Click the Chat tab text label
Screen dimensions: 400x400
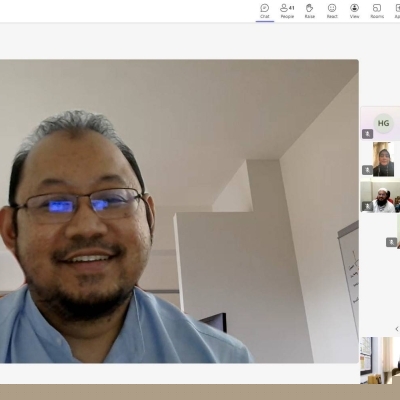265,16
